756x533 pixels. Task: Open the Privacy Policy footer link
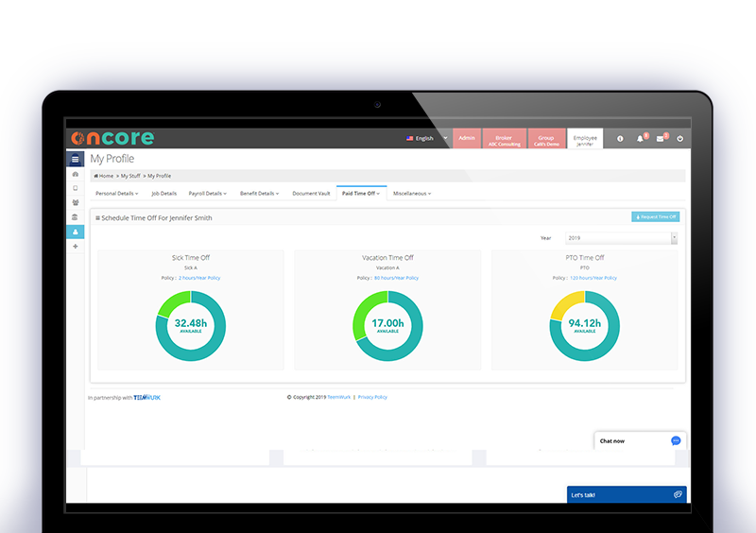372,397
